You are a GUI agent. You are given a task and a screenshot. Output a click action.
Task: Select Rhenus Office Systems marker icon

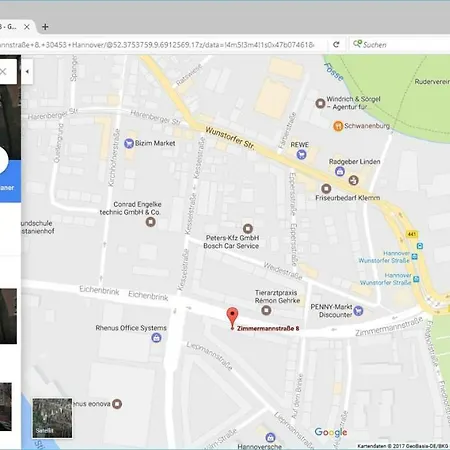pos(156,338)
